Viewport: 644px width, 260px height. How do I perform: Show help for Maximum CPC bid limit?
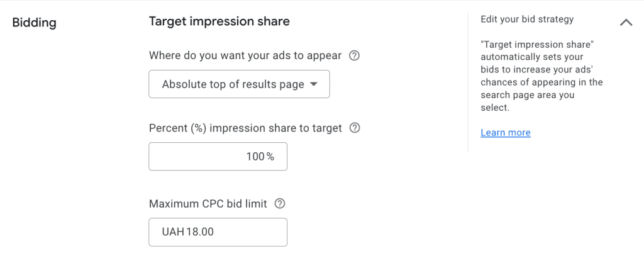pyautogui.click(x=280, y=203)
